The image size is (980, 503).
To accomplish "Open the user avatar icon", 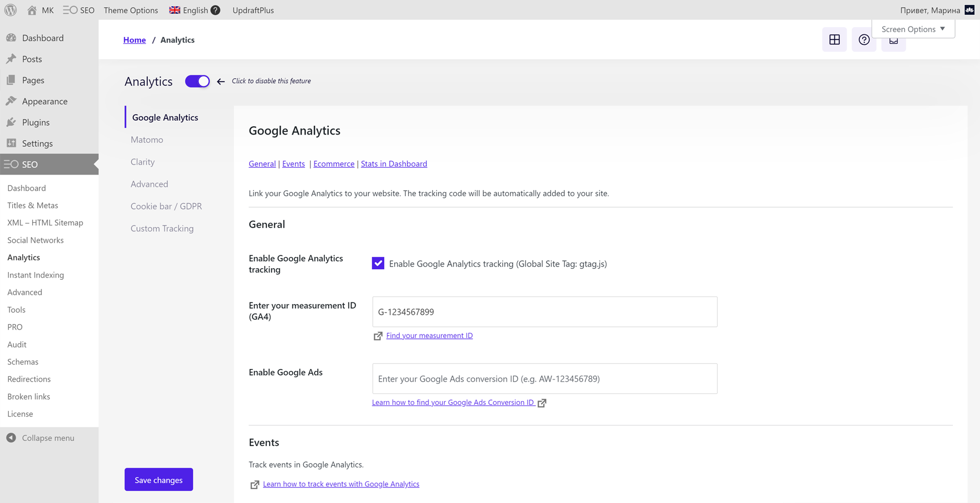I will click(969, 10).
